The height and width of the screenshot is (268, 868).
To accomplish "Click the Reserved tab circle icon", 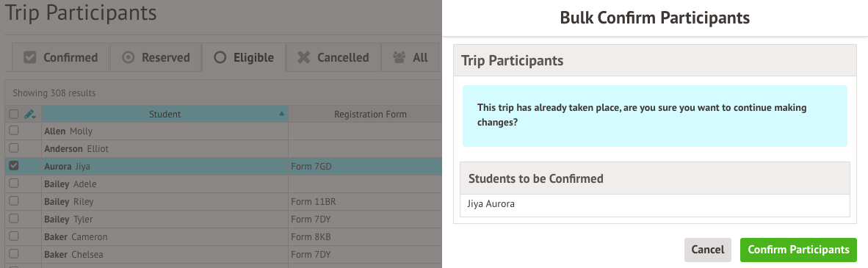I will 129,57.
